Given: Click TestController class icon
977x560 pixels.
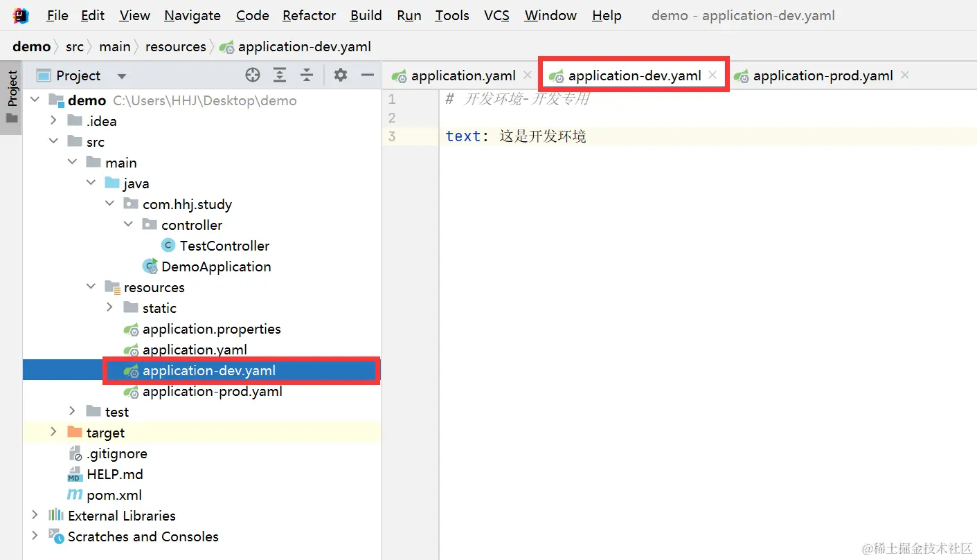Looking at the screenshot, I should click(x=168, y=245).
